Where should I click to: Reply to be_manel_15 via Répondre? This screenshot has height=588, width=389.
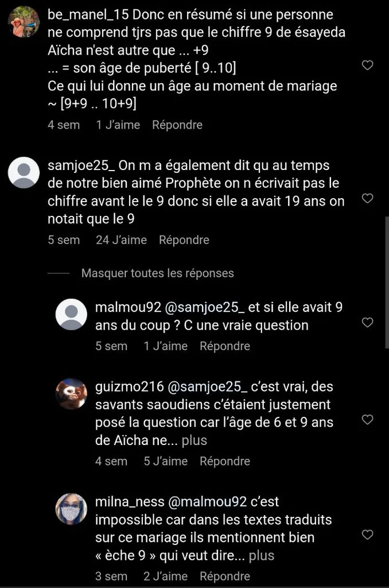coord(177,125)
